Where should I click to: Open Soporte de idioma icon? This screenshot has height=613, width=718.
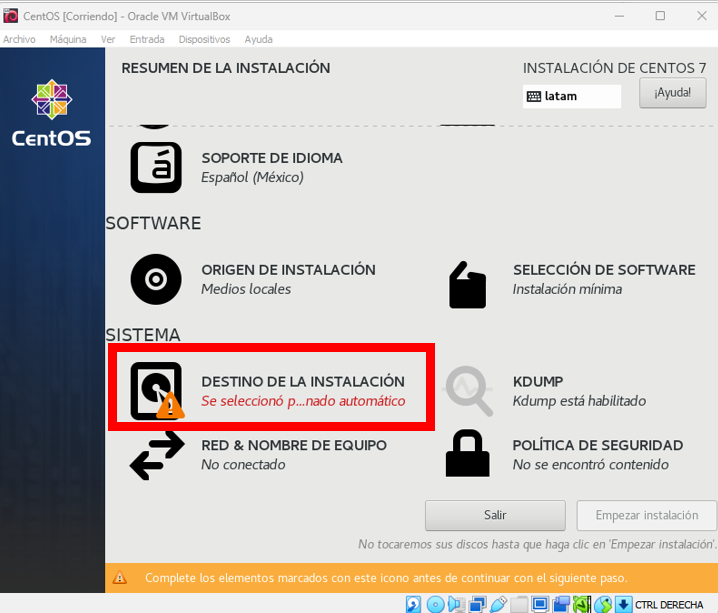(x=156, y=167)
